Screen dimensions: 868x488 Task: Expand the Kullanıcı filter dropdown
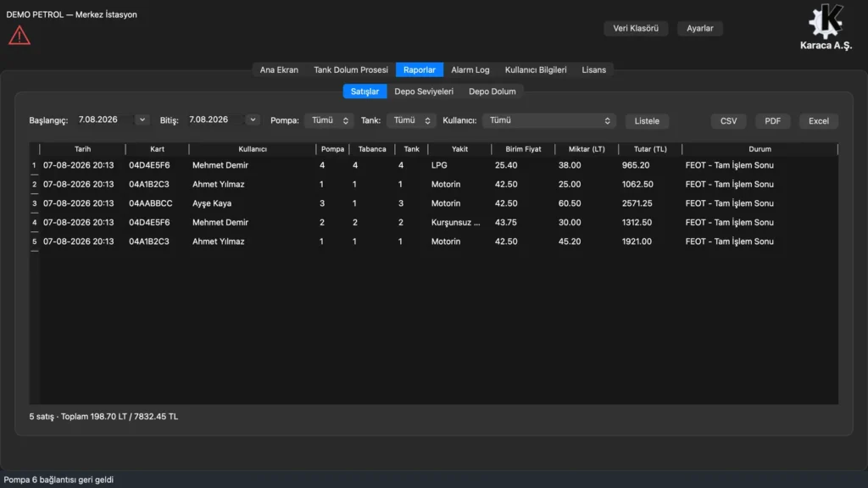click(549, 120)
